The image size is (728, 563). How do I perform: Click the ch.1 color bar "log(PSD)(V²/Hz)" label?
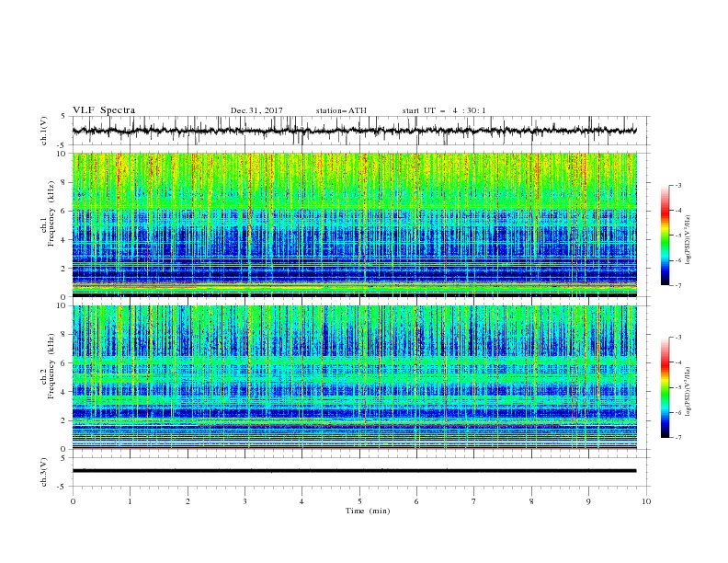pyautogui.click(x=688, y=240)
